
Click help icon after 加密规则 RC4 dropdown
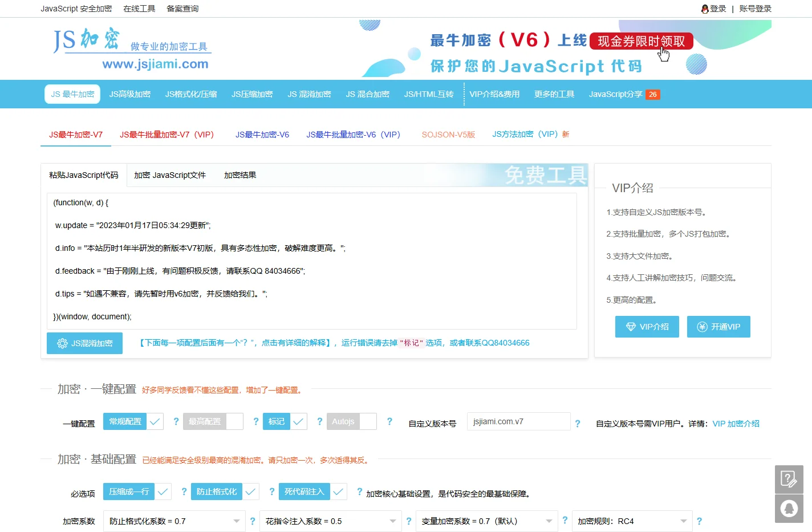pyautogui.click(x=700, y=521)
